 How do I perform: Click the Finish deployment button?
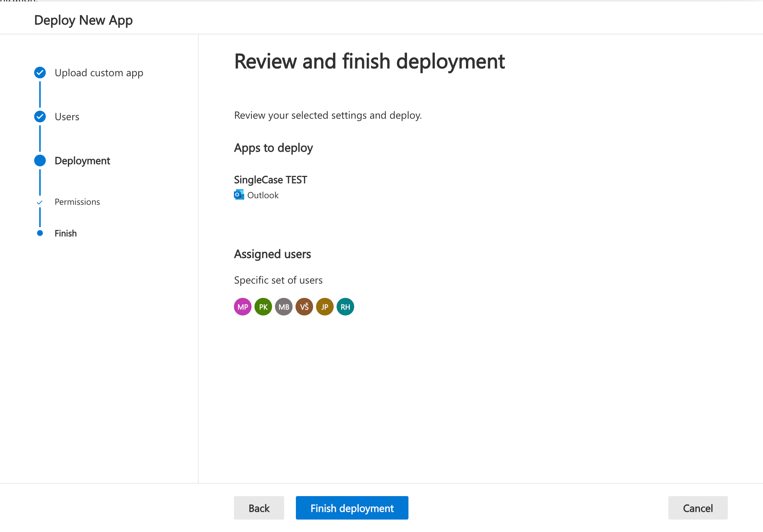352,508
